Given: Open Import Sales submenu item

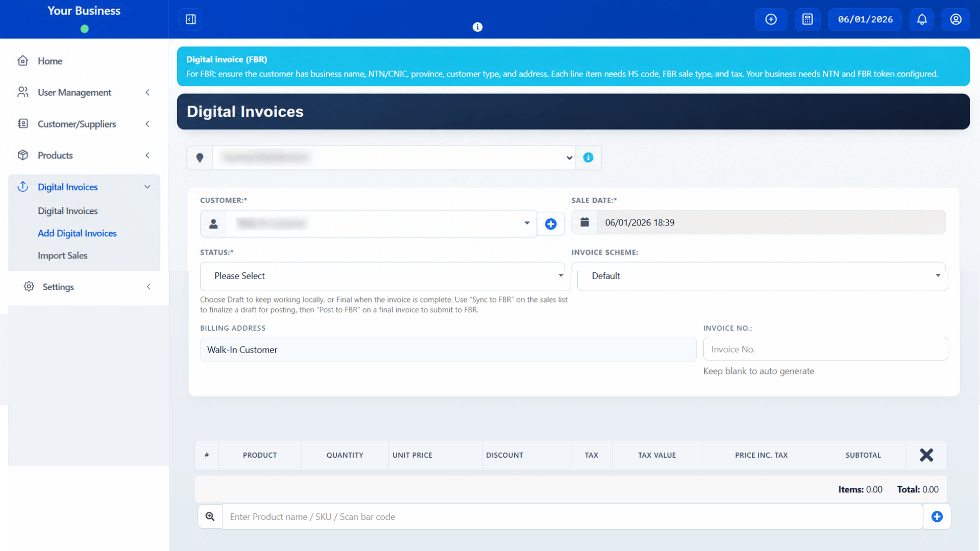Looking at the screenshot, I should click(62, 256).
